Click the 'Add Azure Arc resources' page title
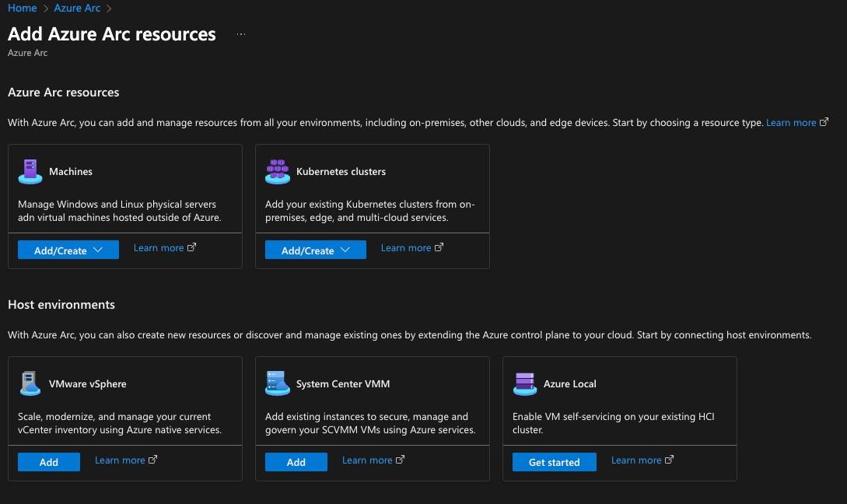 112,34
